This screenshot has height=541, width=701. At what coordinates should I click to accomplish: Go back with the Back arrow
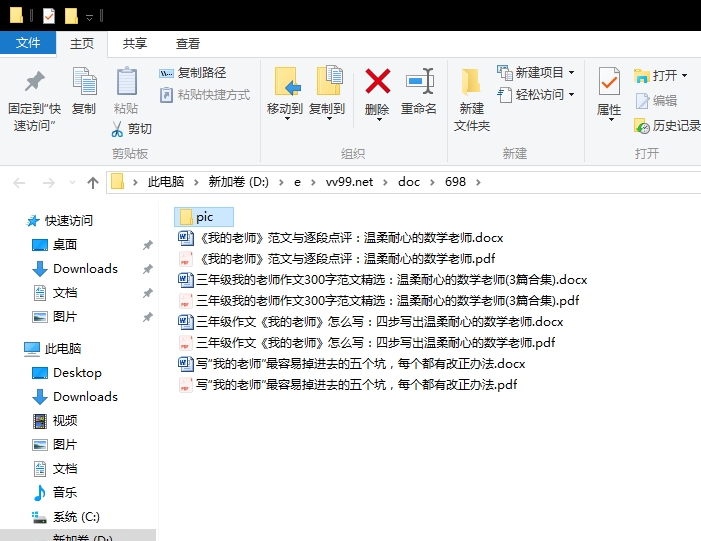tap(19, 182)
